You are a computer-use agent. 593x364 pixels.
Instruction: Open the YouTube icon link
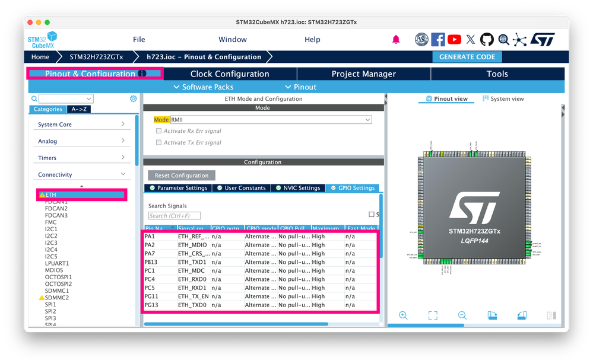pyautogui.click(x=454, y=39)
